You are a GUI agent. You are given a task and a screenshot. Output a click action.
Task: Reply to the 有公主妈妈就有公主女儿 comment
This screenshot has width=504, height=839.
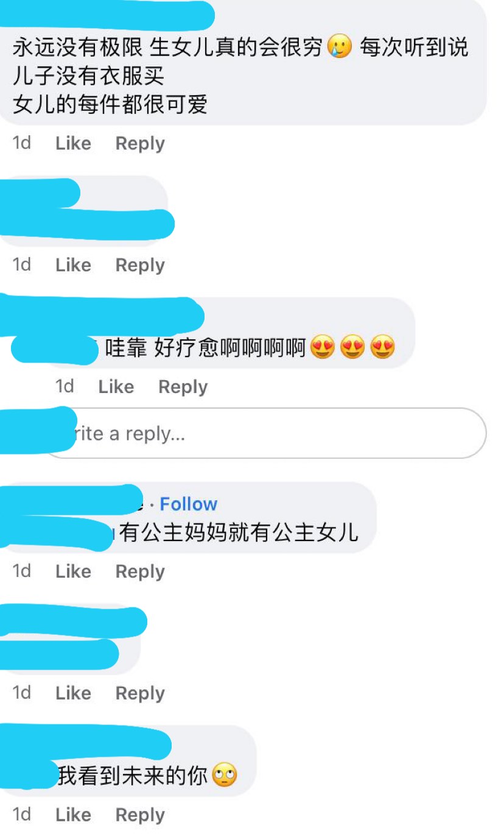point(140,572)
